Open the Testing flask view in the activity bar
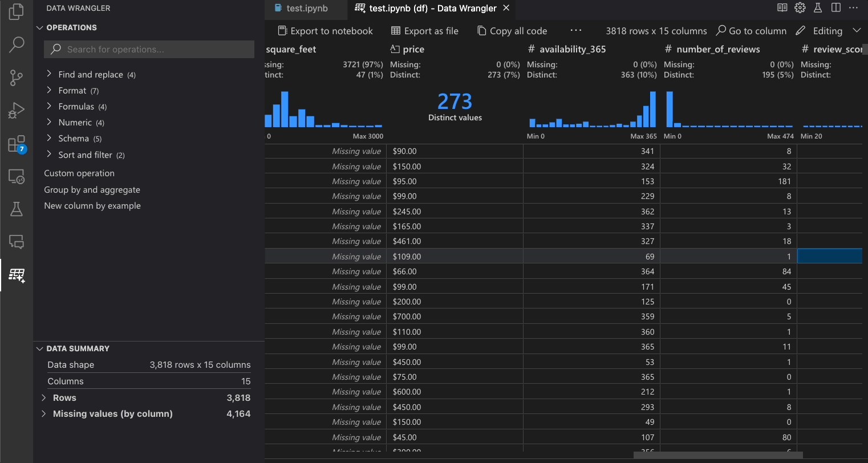The image size is (868, 463). (x=17, y=209)
